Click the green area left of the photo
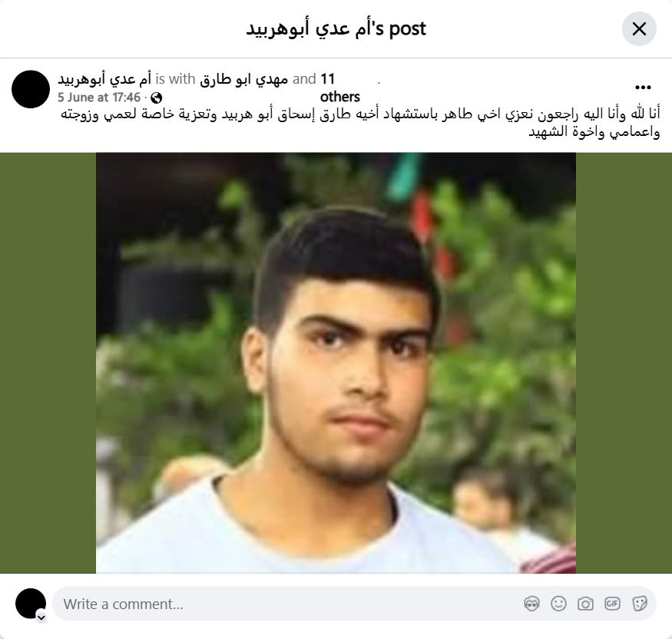Screen dimensions: 672x639 click(48, 363)
